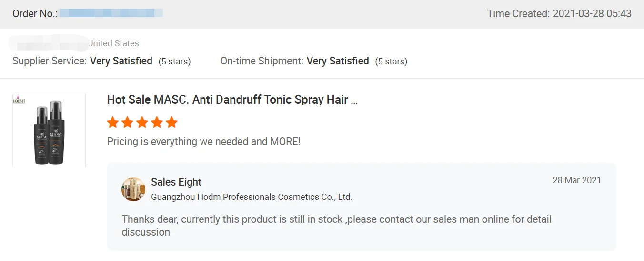This screenshot has width=644, height=261.
Task: Click the "Pricing is everything" review text
Action: [x=203, y=142]
